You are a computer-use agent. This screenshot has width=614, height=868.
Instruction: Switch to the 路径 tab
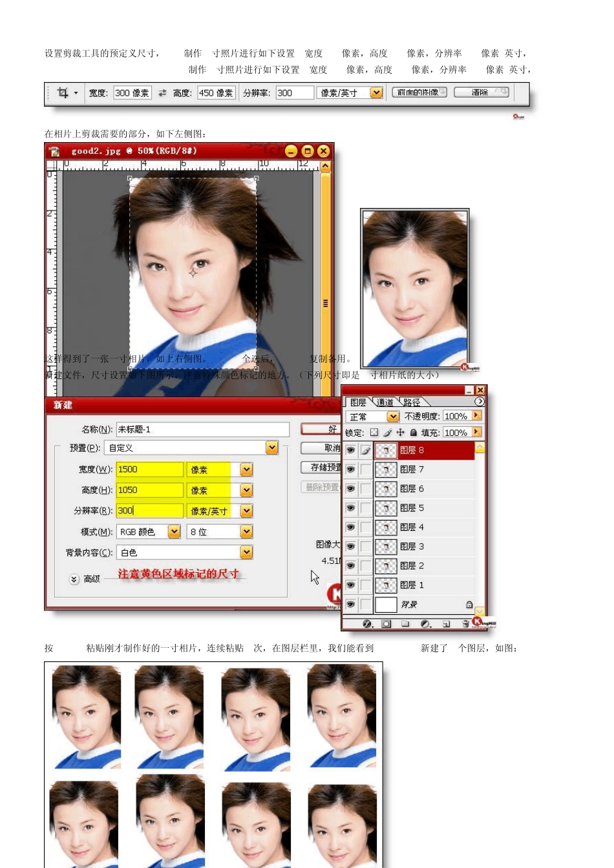coord(412,402)
